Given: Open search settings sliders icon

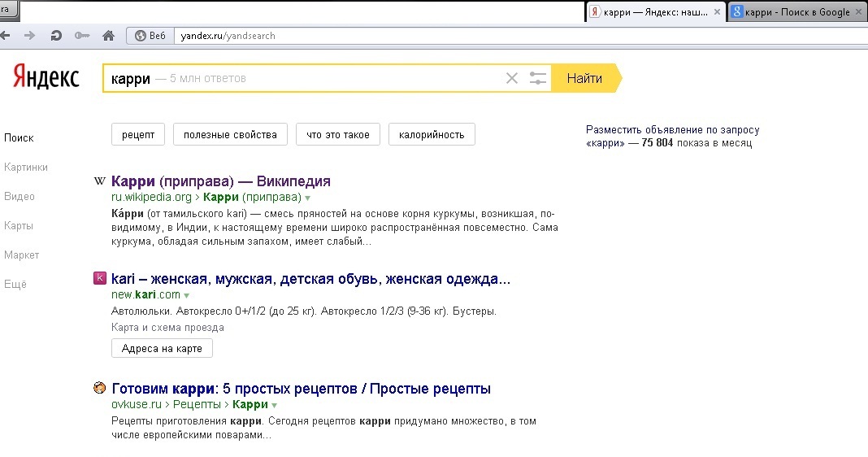Looking at the screenshot, I should coord(537,79).
